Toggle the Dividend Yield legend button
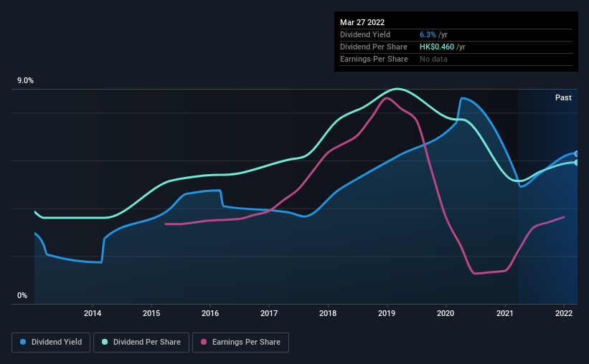The image size is (589, 364). tap(51, 343)
